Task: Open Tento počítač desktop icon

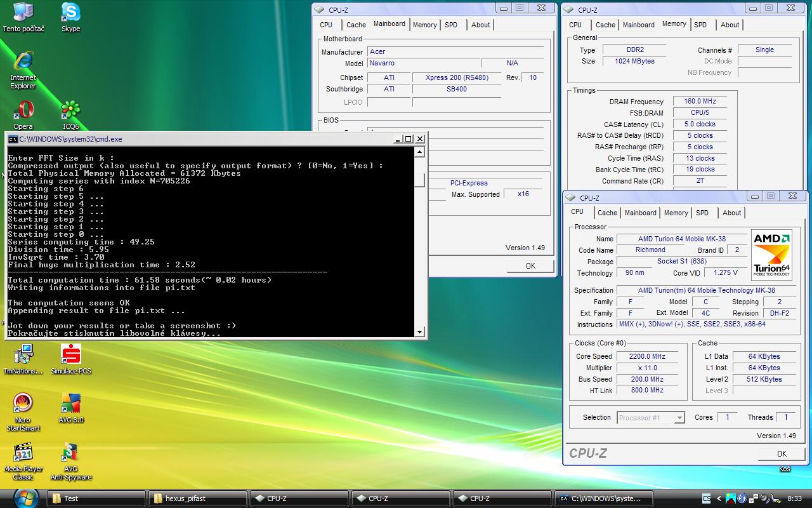Action: [x=23, y=17]
